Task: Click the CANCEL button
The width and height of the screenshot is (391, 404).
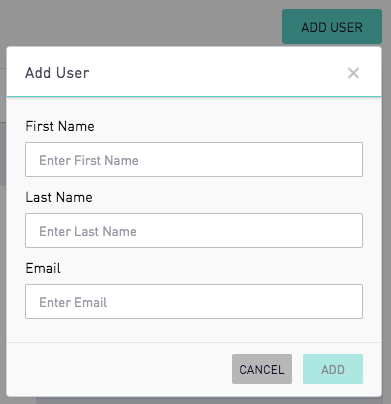Action: 262,369
